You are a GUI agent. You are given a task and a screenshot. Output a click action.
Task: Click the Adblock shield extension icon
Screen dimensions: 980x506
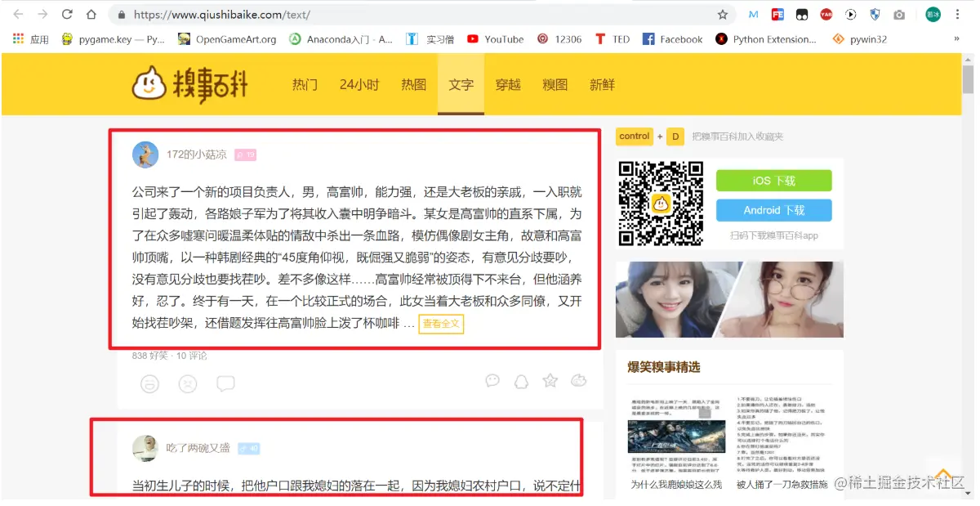coord(875,14)
